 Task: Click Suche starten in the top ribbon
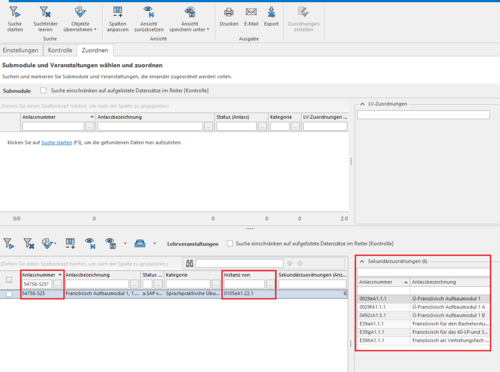tap(15, 19)
